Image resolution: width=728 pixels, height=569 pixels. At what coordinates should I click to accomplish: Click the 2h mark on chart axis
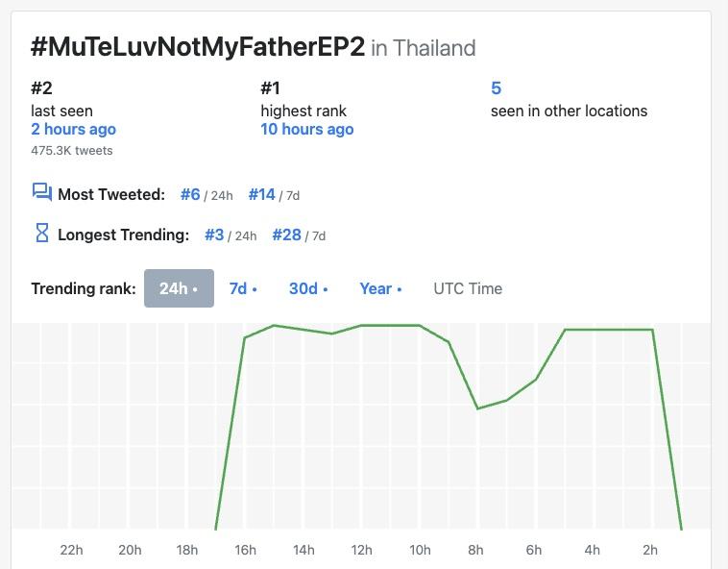[650, 550]
